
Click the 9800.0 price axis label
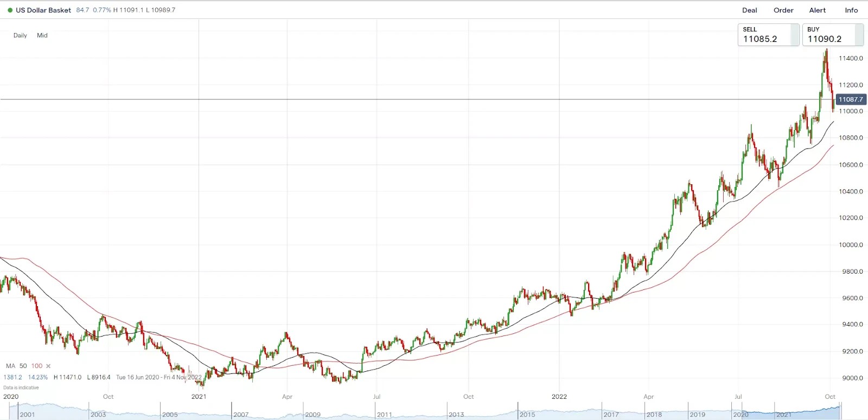[x=852, y=272]
